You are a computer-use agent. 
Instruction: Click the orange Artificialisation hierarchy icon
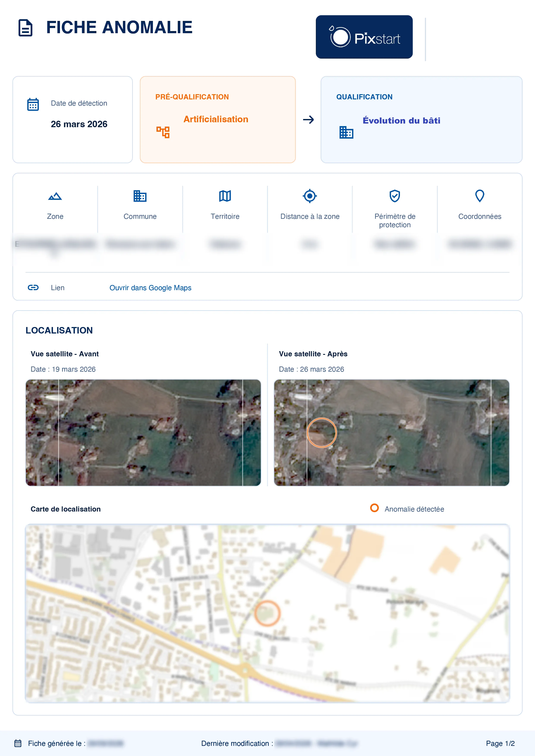163,132
